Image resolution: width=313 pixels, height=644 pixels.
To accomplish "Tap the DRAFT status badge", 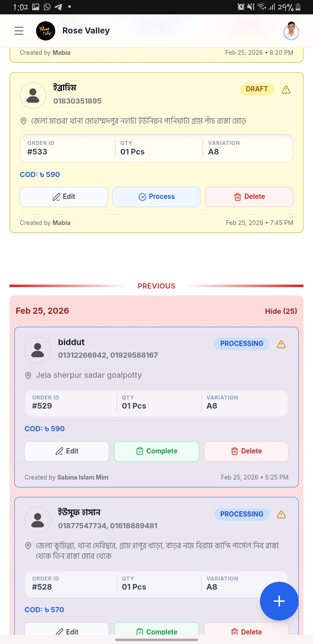I will point(257,89).
